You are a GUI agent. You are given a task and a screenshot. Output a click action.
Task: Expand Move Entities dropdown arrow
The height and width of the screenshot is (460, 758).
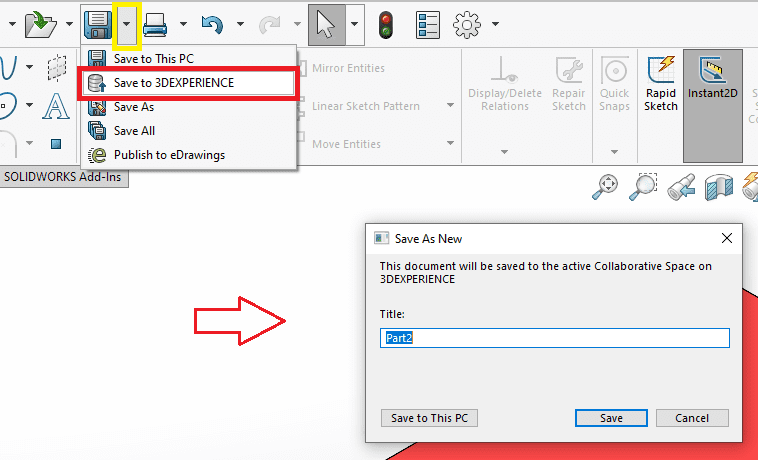coord(451,143)
